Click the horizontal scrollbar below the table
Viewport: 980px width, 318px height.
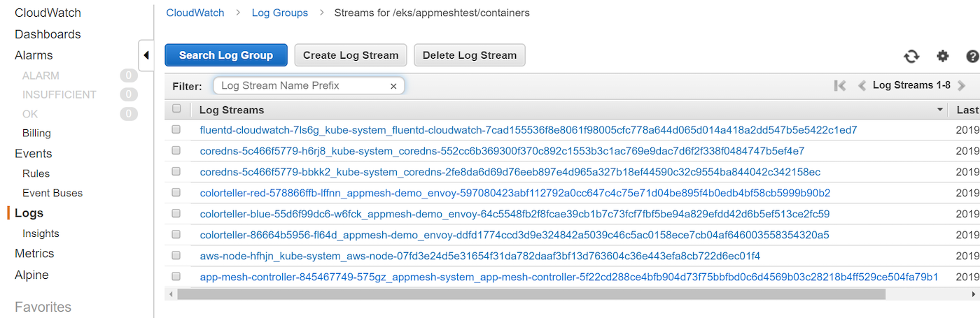click(x=531, y=294)
